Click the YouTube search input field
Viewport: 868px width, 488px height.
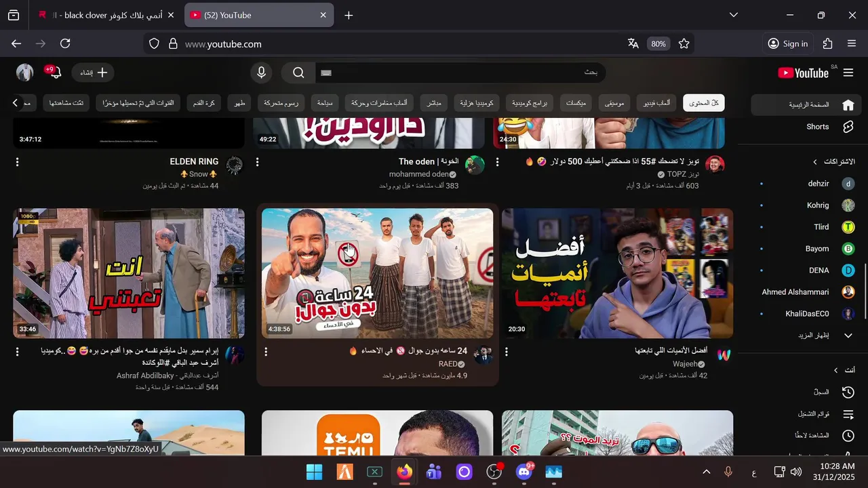click(460, 73)
